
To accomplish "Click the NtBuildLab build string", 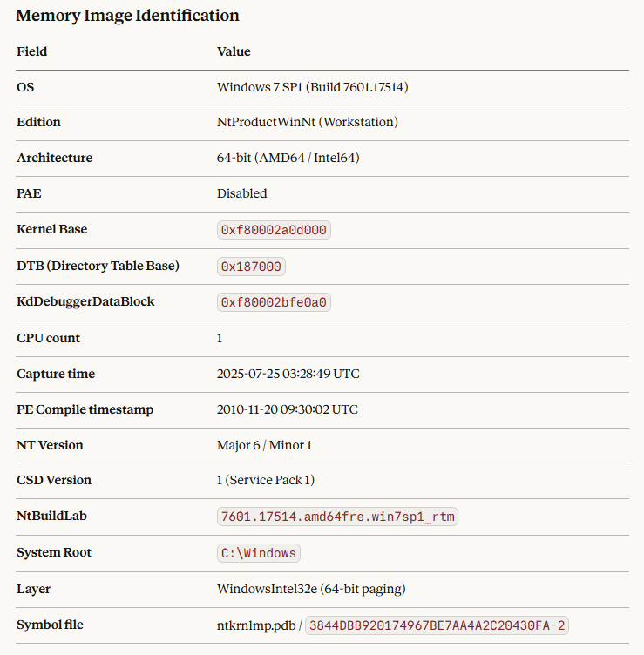I will click(x=337, y=517).
